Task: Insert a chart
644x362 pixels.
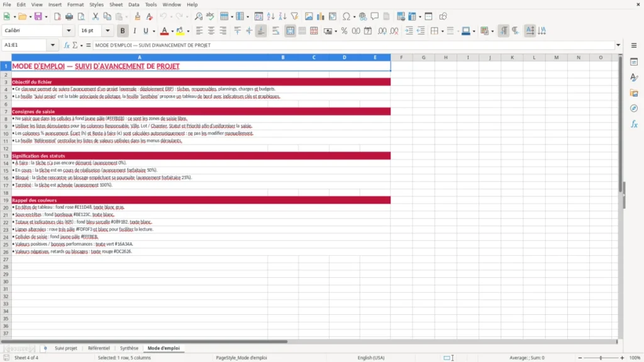Action: pos(320,16)
